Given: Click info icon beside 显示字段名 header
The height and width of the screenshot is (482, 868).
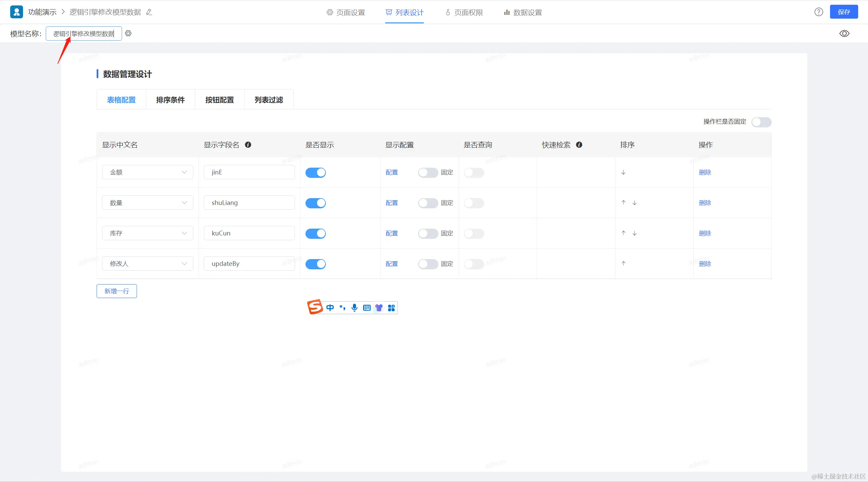Looking at the screenshot, I should coord(248,145).
